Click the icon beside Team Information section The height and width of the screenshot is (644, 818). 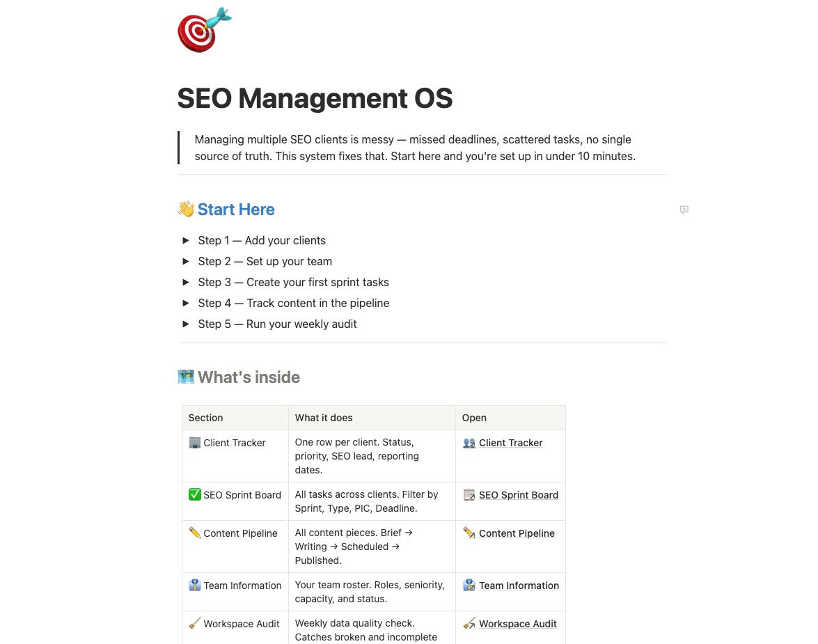pos(194,585)
